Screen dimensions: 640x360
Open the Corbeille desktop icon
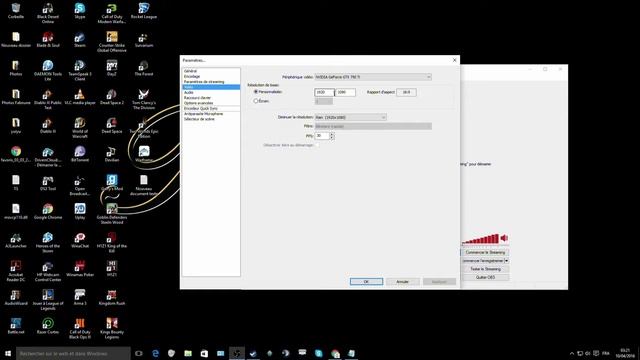[x=16, y=11]
